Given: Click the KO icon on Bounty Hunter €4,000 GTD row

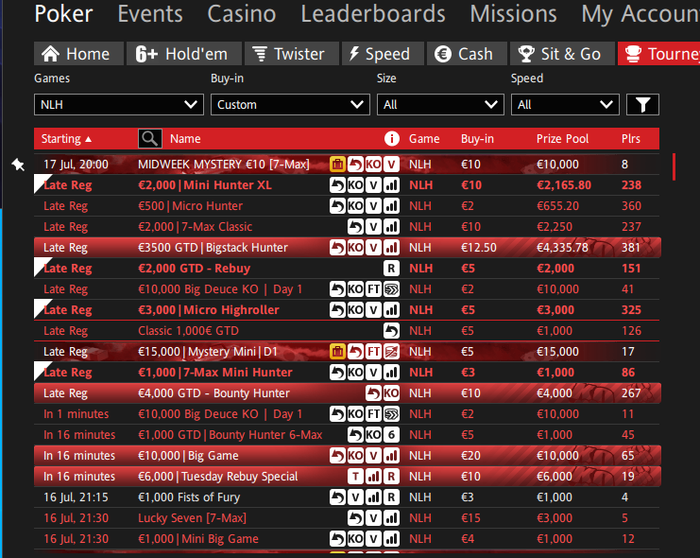Looking at the screenshot, I should coord(392,393).
